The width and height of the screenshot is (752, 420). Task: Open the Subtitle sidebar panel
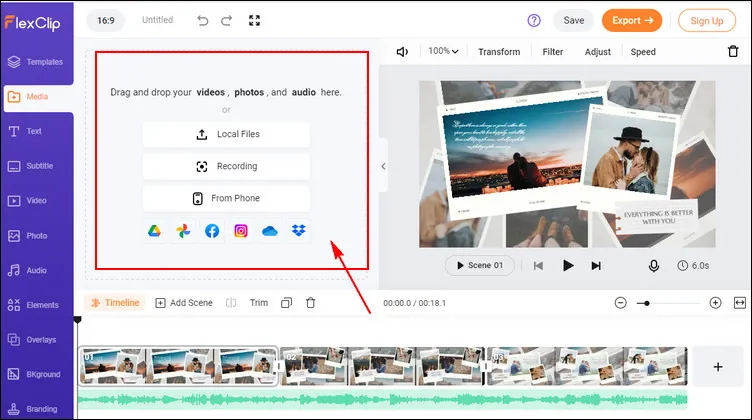31,166
